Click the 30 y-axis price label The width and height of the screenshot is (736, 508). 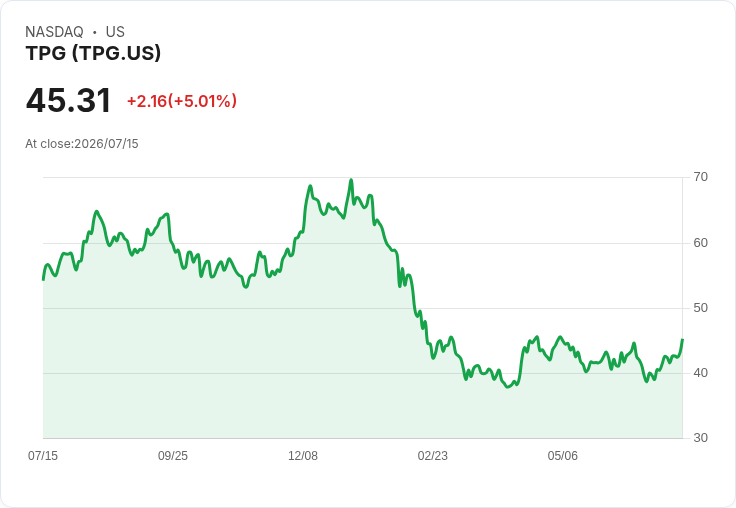[700, 438]
